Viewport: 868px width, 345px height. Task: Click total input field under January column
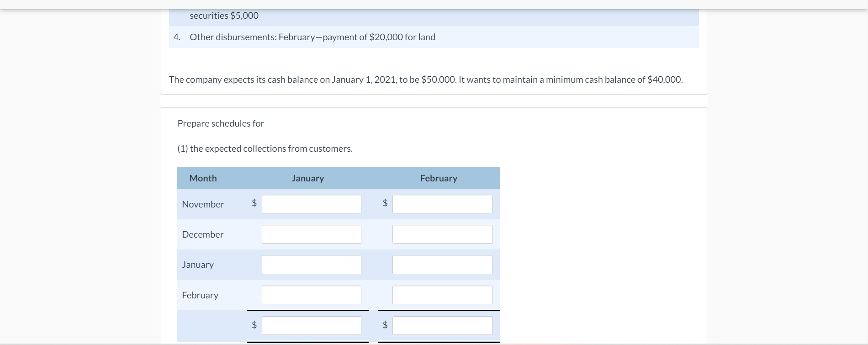(311, 325)
